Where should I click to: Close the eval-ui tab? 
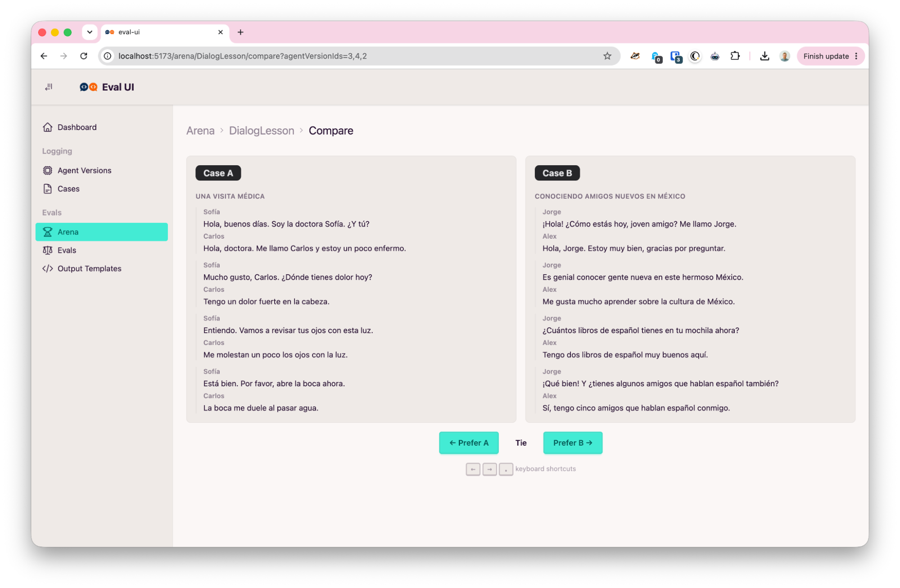click(220, 32)
